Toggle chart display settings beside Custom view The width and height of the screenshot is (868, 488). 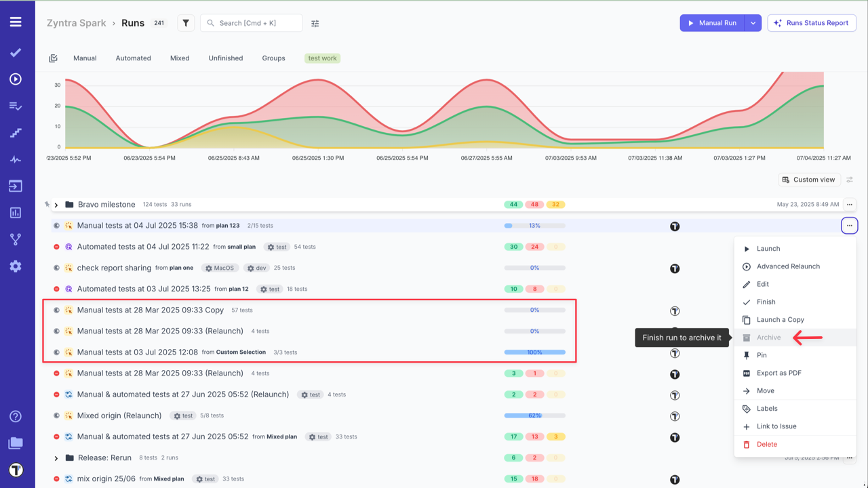click(x=850, y=180)
